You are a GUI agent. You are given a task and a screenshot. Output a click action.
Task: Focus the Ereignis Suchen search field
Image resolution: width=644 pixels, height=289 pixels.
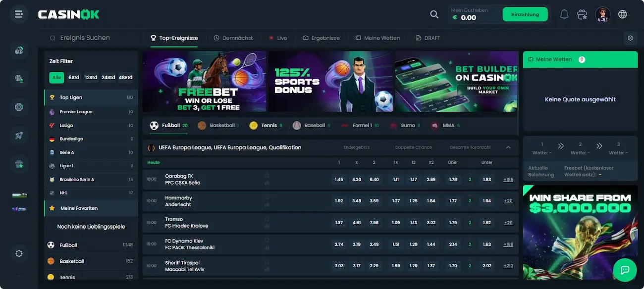(x=92, y=38)
